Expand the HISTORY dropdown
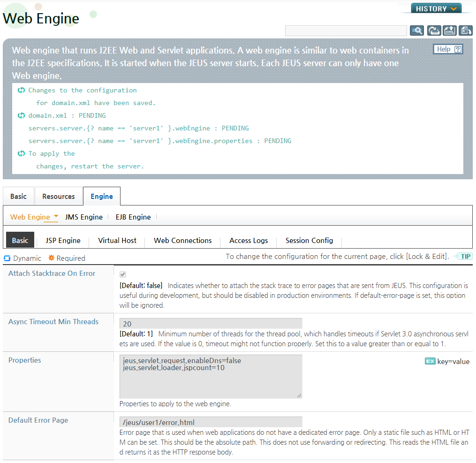Viewport: 476px width, 463px height. tap(436, 8)
